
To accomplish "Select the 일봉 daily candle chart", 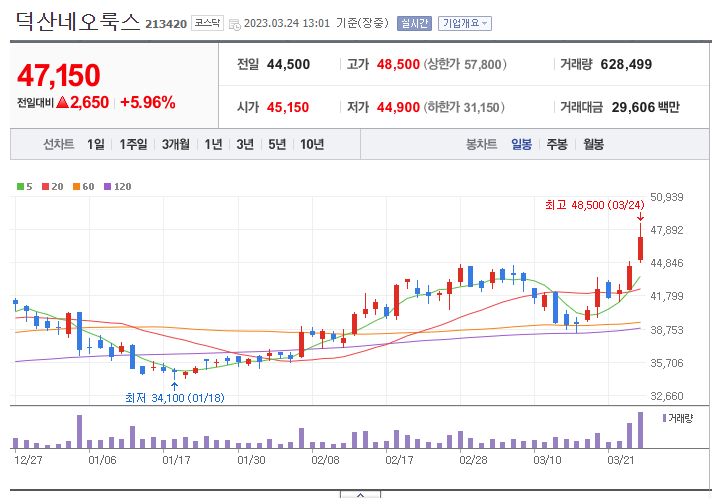I will tap(521, 144).
